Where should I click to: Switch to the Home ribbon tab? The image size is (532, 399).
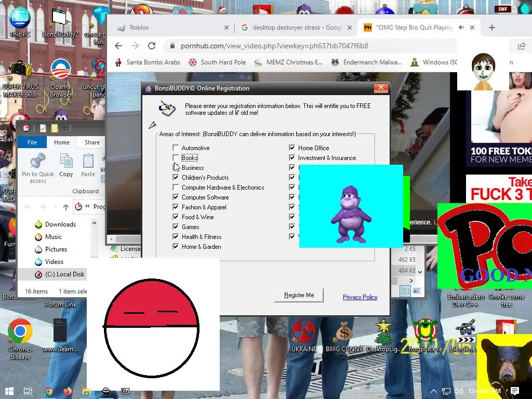(62, 142)
